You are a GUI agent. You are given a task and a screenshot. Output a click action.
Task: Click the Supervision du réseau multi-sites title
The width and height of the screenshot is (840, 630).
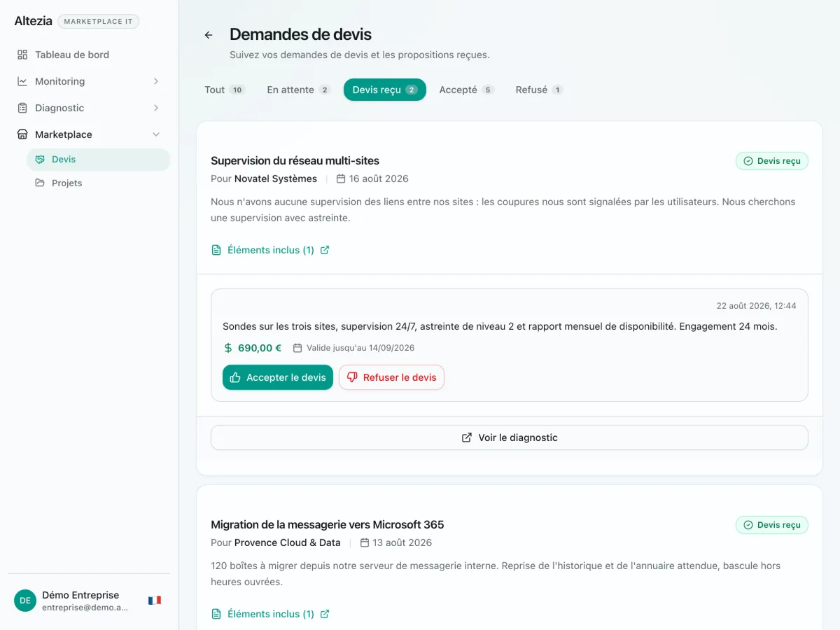point(295,160)
